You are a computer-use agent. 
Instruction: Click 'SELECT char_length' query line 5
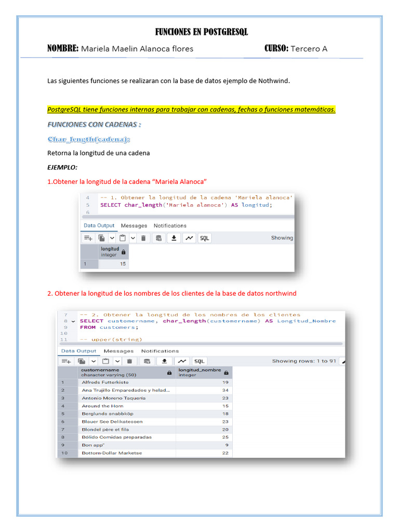[x=187, y=205]
